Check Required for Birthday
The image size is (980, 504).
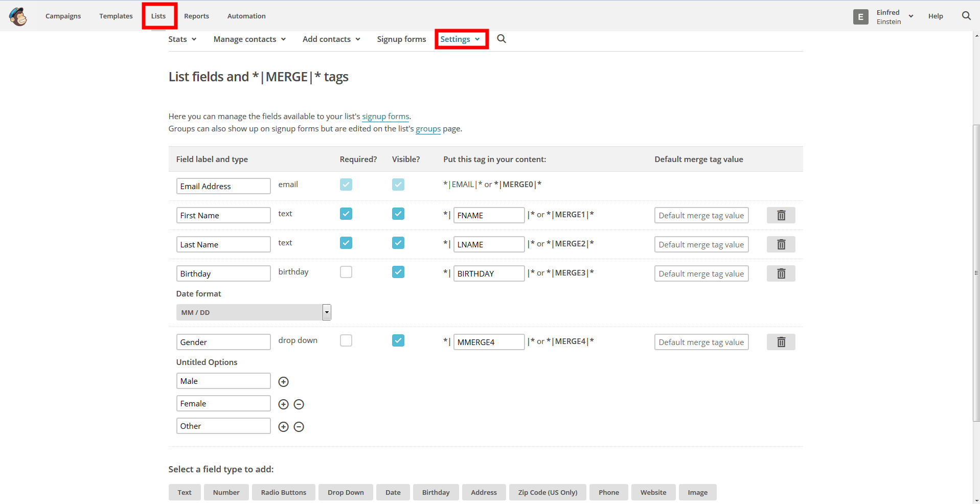[x=346, y=272]
